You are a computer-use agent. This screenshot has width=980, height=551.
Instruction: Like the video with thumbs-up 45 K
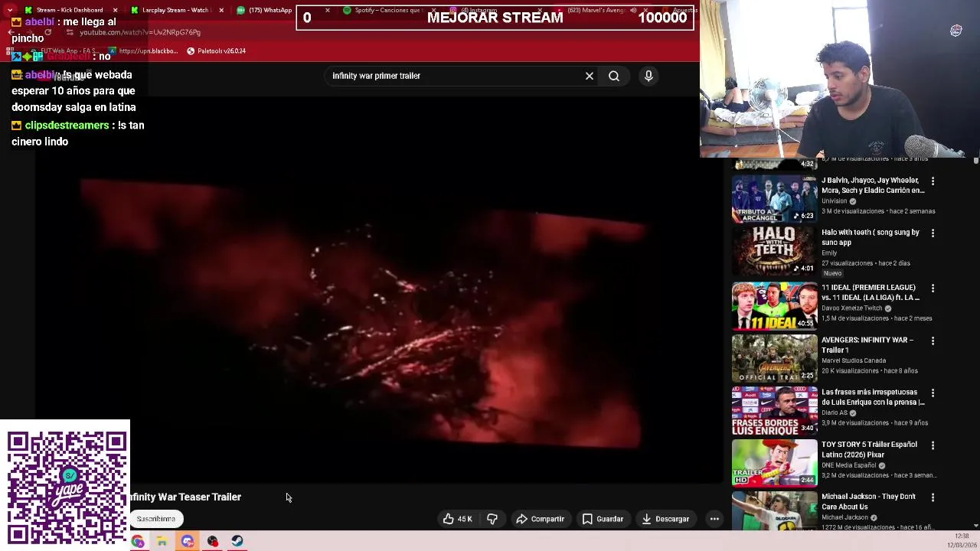pos(457,519)
